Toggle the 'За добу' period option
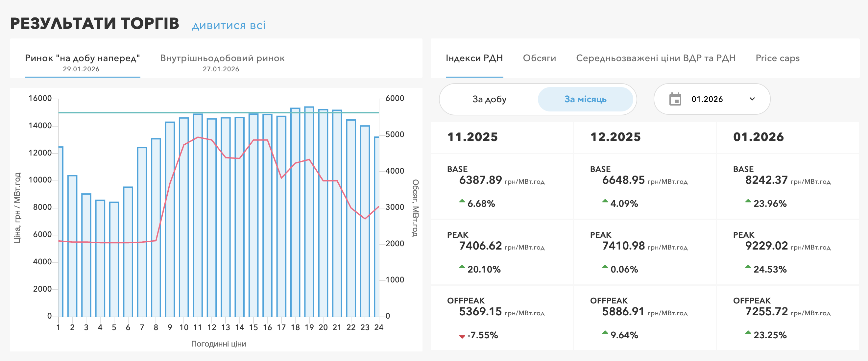 tap(489, 99)
